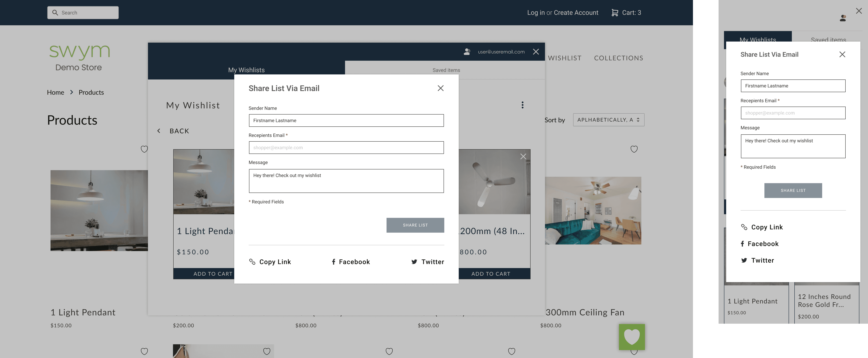Click the 'Cart: 3' text
868x358 pixels.
631,12
